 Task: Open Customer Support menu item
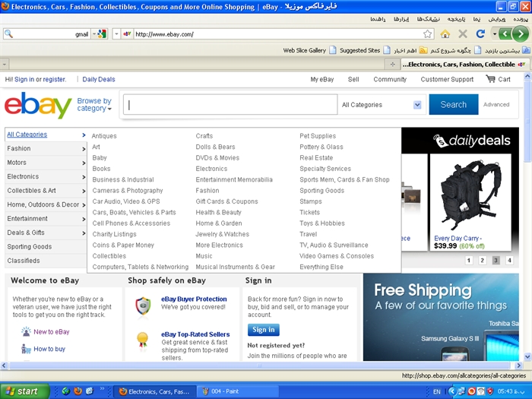coord(447,79)
